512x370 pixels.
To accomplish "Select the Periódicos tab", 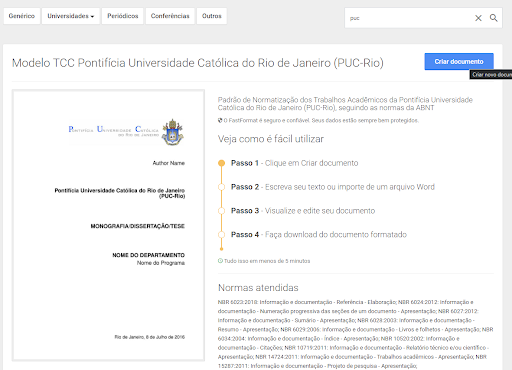I will click(123, 16).
